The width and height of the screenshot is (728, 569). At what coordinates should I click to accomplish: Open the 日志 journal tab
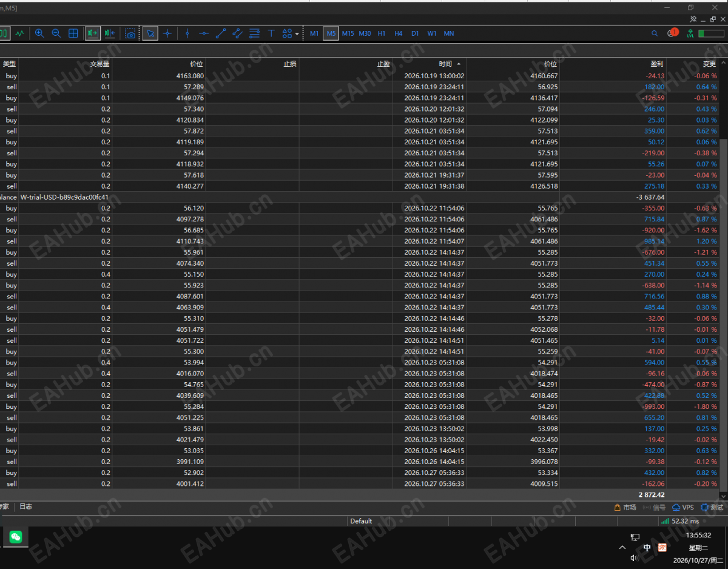25,507
